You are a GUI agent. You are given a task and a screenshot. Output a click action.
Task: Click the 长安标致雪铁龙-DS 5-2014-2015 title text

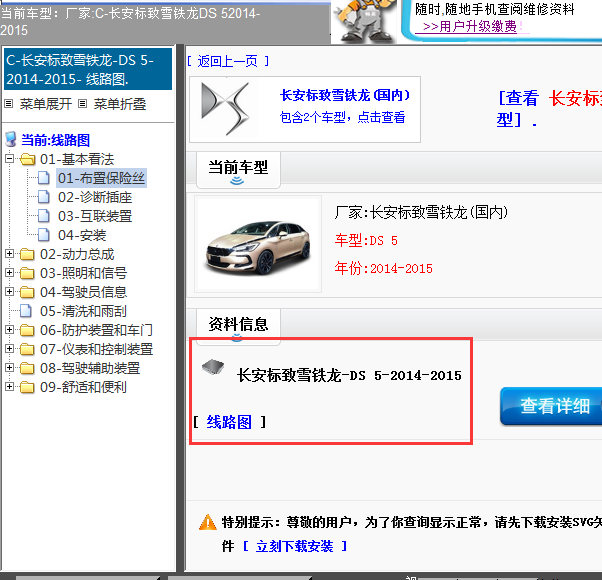click(x=349, y=375)
